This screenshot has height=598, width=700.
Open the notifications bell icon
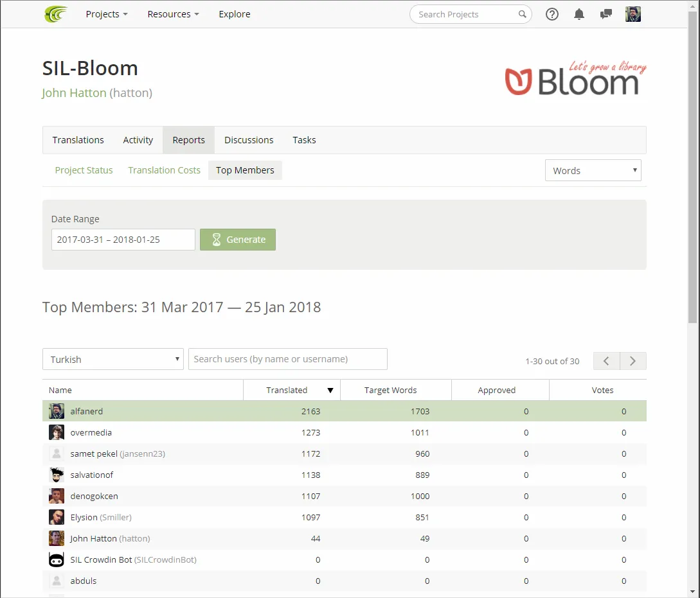(579, 14)
